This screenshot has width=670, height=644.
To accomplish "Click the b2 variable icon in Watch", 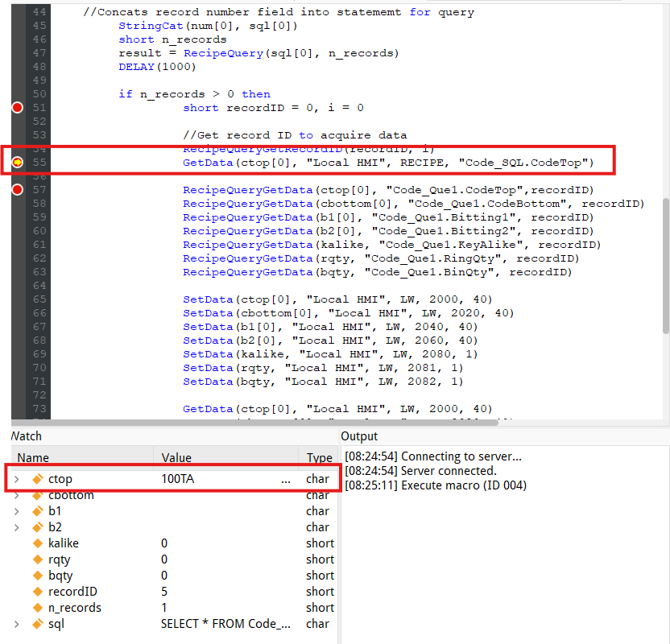I will coord(37,527).
